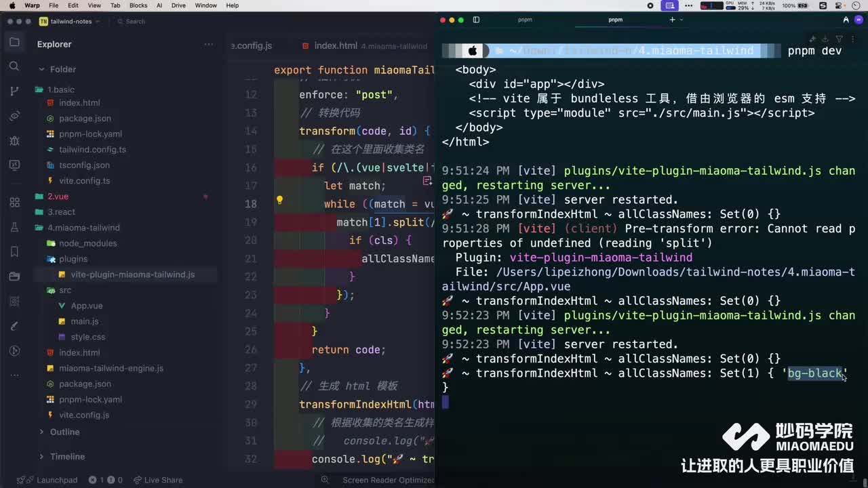Start Live Share from the status bar
Image resolution: width=868 pixels, height=488 pixels.
pyautogui.click(x=159, y=480)
